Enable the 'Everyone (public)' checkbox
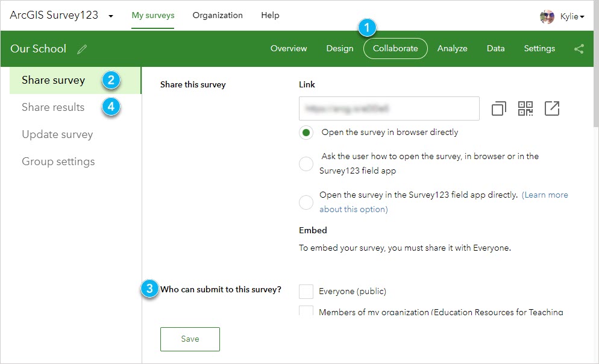The image size is (599, 364). coord(306,291)
